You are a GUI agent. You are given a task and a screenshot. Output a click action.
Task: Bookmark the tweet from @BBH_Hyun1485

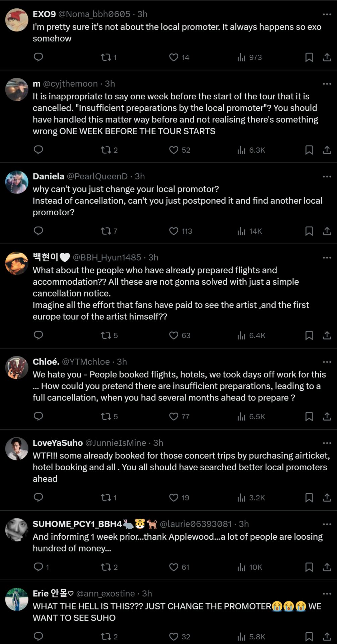coord(309,335)
